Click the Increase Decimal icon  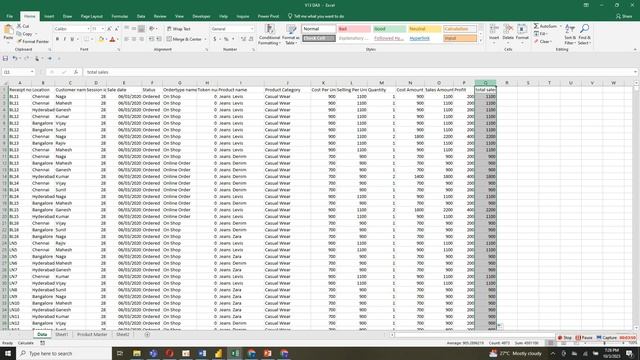coord(244,39)
